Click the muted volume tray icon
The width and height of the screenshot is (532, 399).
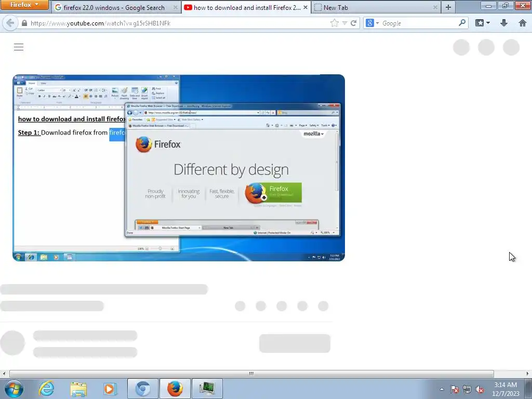point(480,390)
